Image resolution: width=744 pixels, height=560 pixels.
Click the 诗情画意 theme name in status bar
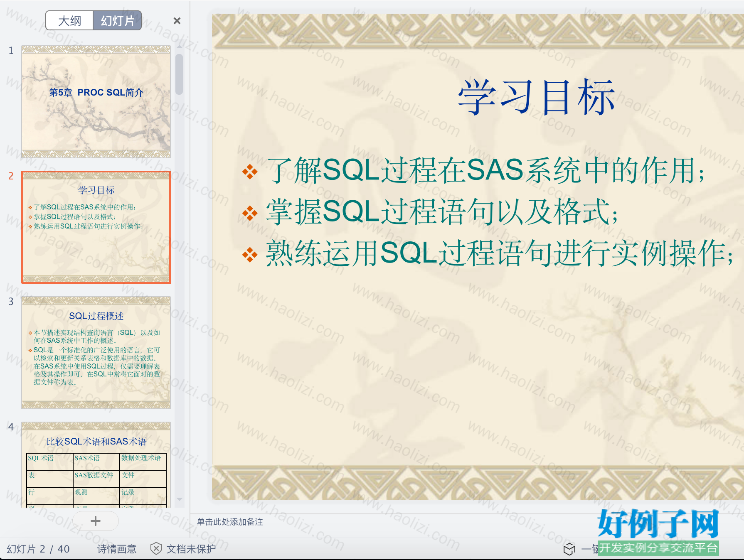[117, 549]
